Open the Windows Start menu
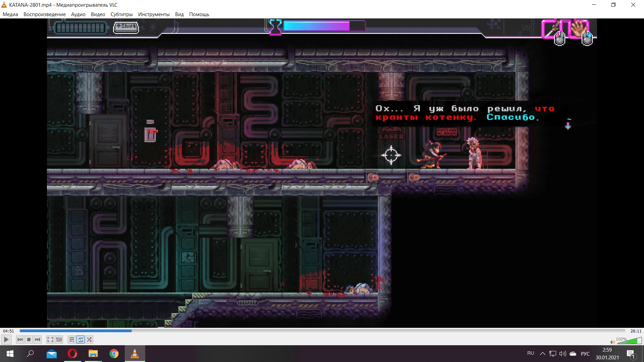 10,354
